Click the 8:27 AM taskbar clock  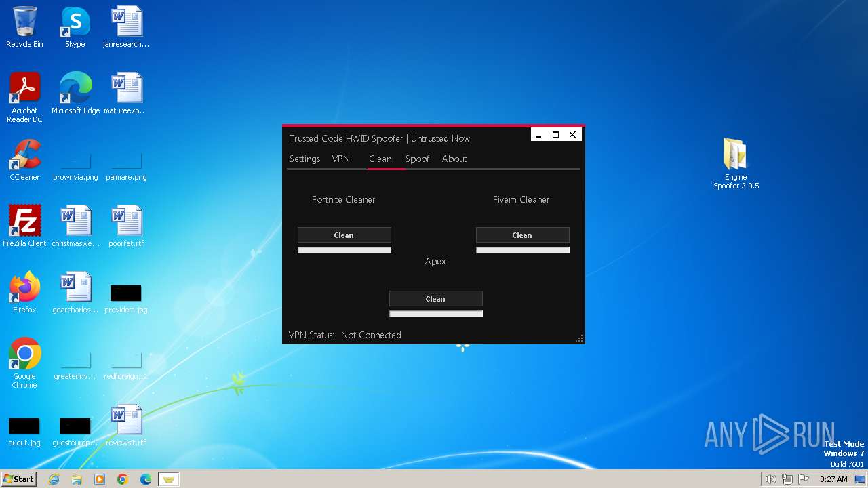click(x=833, y=479)
